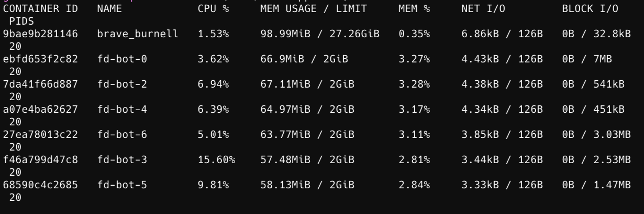Click the fd-bot-0 container name
Viewport: 644px width, 214px height.
click(x=122, y=59)
